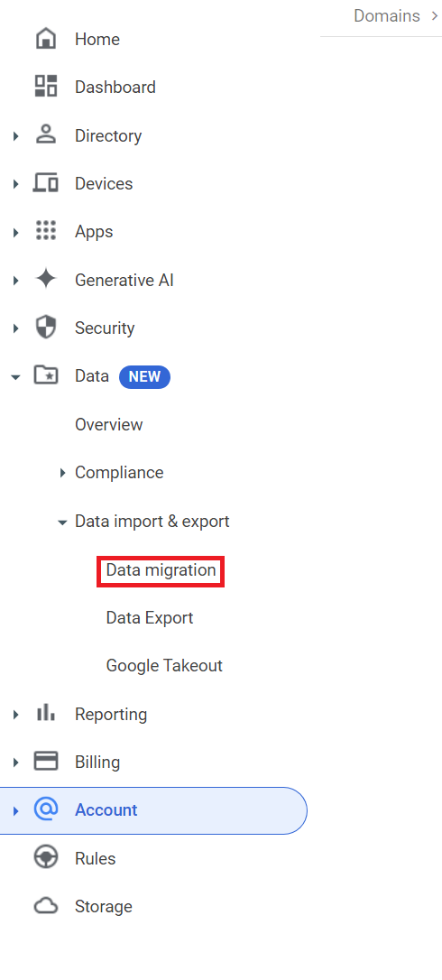Open the Storage menu label

point(104,907)
